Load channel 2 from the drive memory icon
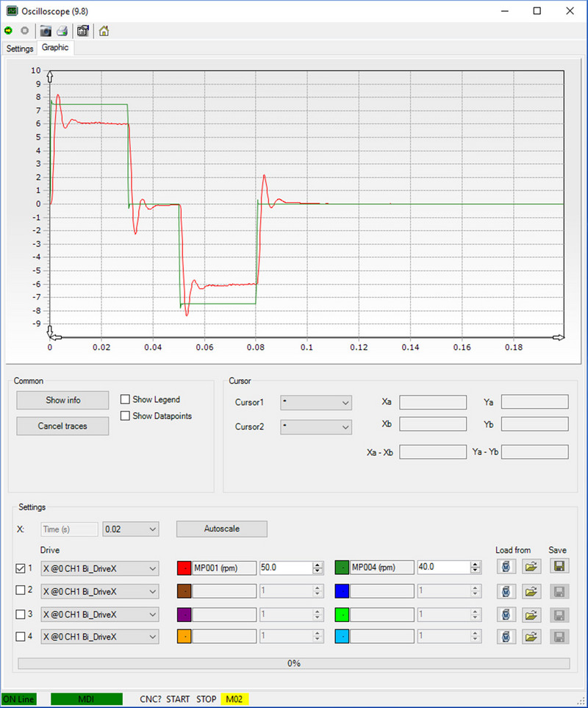 pyautogui.click(x=506, y=590)
